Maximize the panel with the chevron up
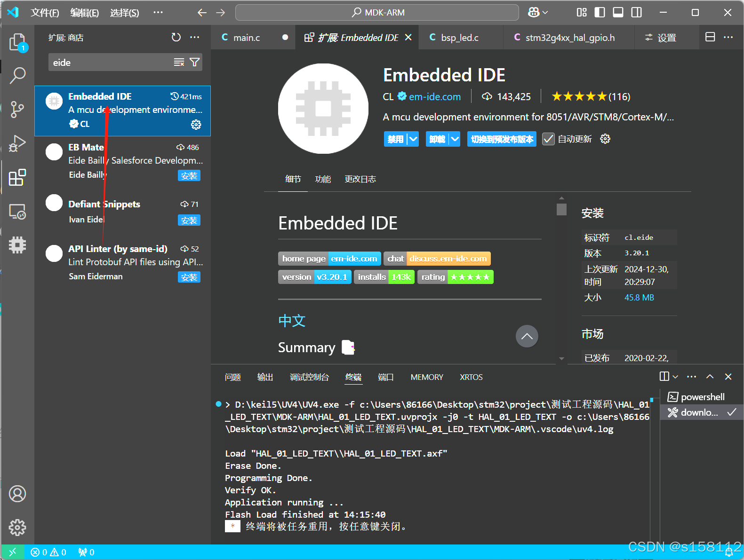The height and width of the screenshot is (560, 744). [710, 377]
